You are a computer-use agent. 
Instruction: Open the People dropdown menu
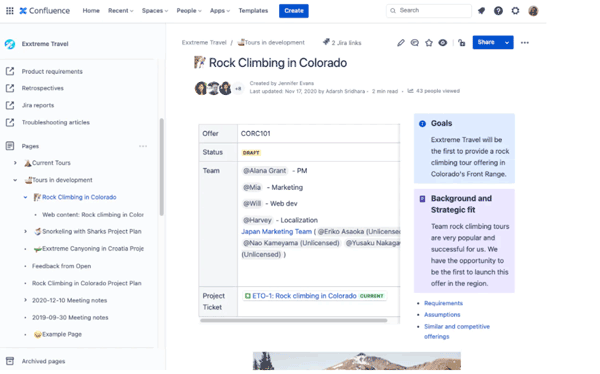click(189, 11)
